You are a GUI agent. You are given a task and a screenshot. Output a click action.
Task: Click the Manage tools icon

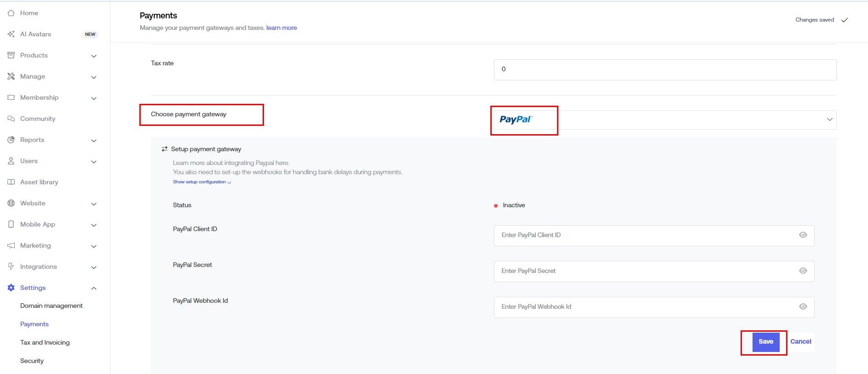pyautogui.click(x=11, y=76)
